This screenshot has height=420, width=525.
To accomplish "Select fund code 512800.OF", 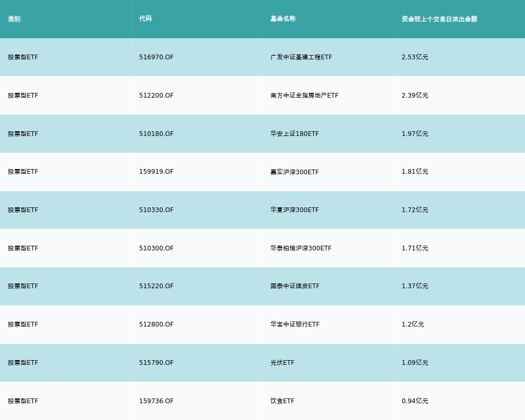I will [156, 324].
